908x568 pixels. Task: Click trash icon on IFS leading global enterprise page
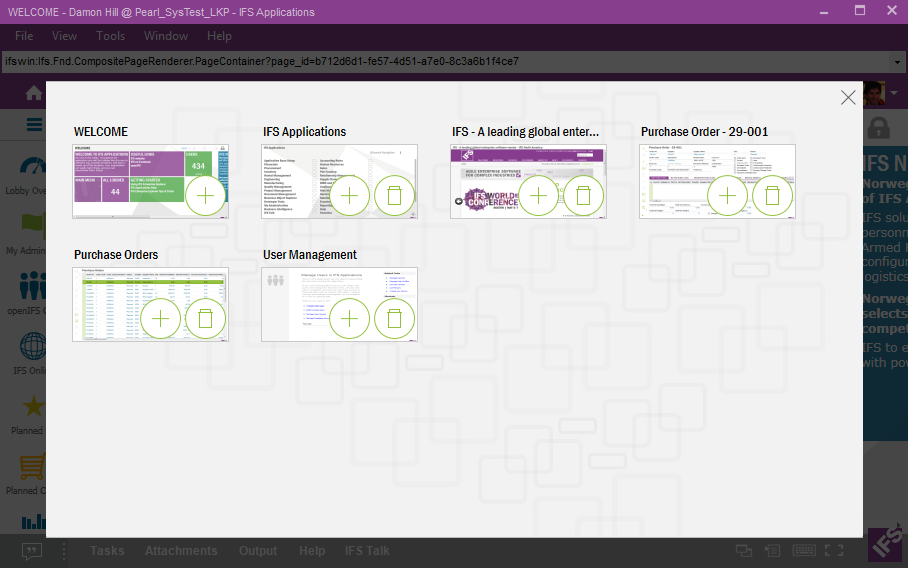583,196
